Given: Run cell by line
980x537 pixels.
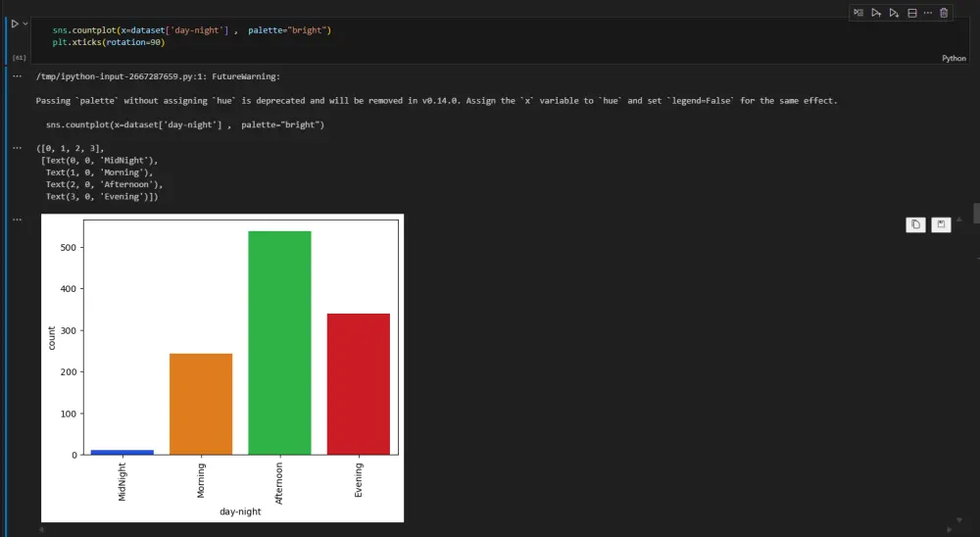Looking at the screenshot, I should 857,13.
